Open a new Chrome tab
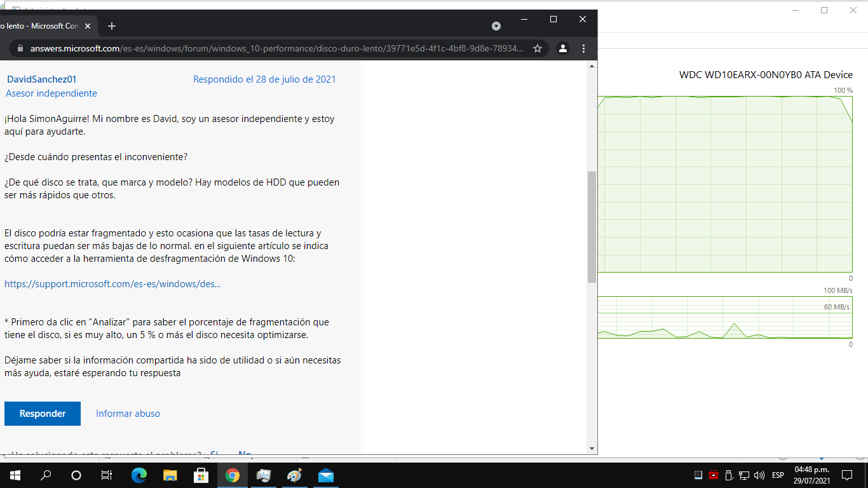Screen dimensions: 868x488 [x=112, y=26]
